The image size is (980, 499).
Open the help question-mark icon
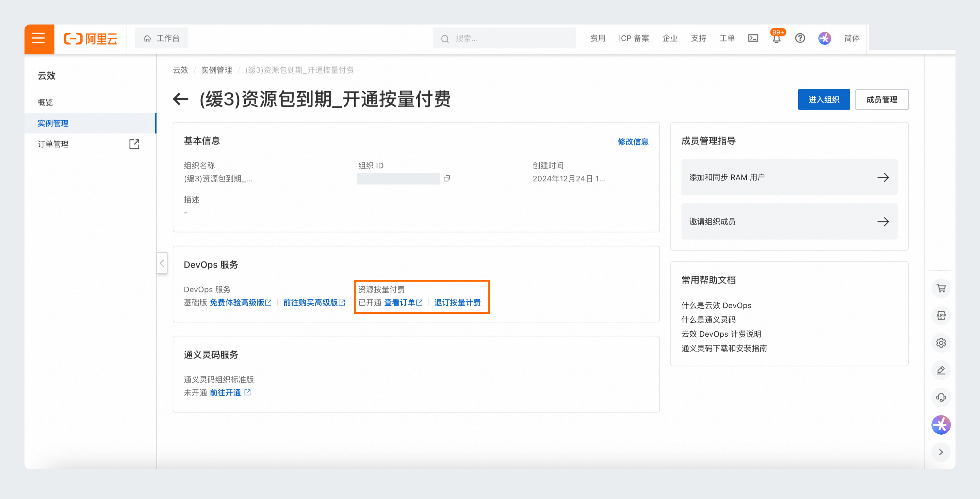coord(800,38)
